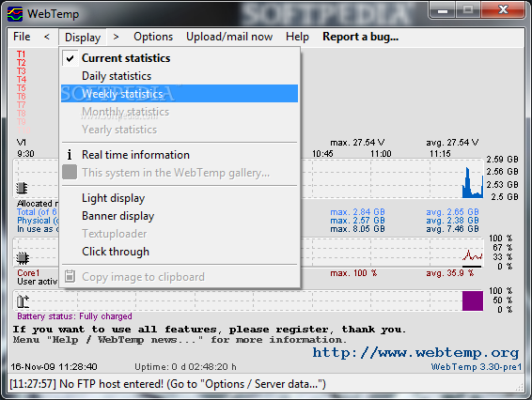Switch to Light display
Image resolution: width=532 pixels, height=400 pixels.
click(x=180, y=198)
